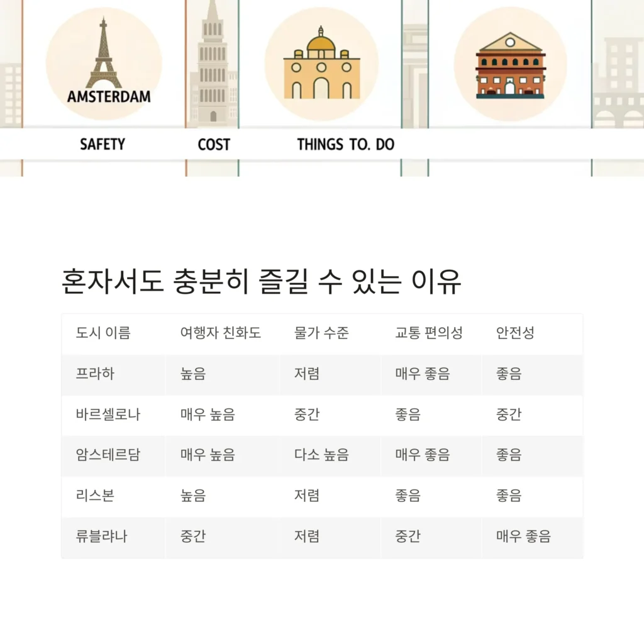Image resolution: width=644 pixels, height=644 pixels.
Task: Click the red brick building illustration
Action: point(510,65)
